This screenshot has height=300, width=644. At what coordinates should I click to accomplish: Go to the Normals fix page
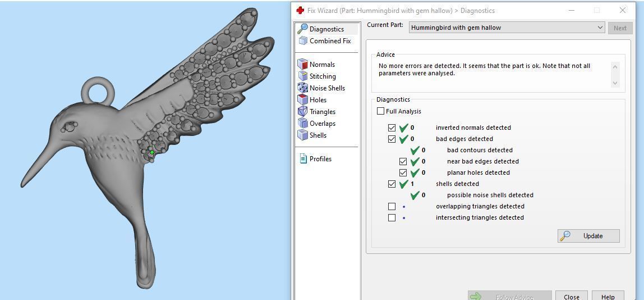(322, 64)
